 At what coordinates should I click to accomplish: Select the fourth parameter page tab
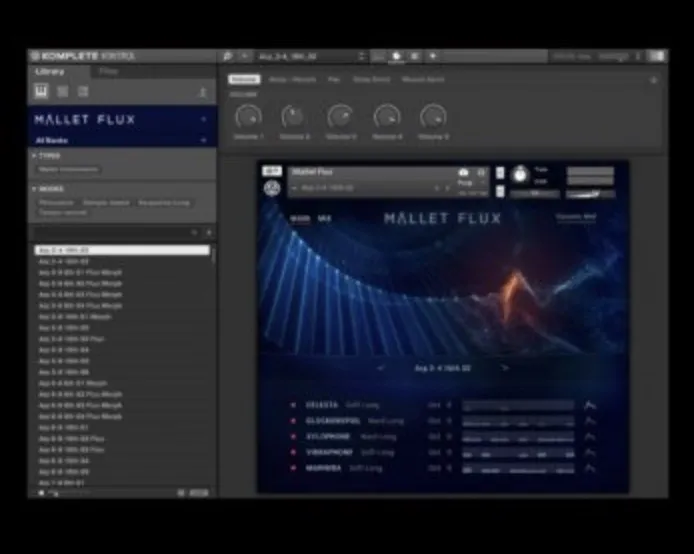point(371,80)
